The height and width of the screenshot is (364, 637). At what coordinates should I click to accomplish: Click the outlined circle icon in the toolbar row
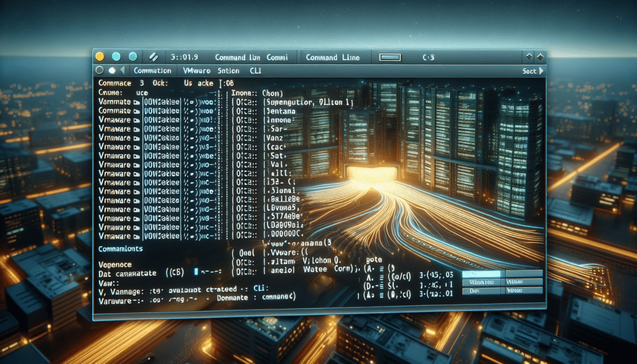99,70
